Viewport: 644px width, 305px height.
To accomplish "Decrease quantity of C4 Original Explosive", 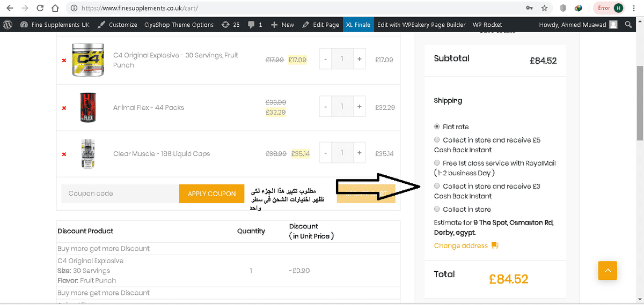I will coord(325,59).
